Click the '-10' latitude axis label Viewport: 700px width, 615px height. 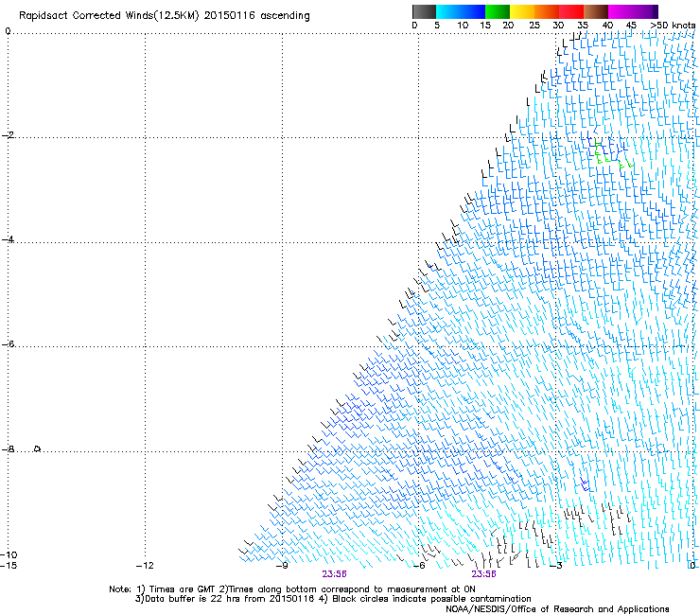click(x=9, y=554)
